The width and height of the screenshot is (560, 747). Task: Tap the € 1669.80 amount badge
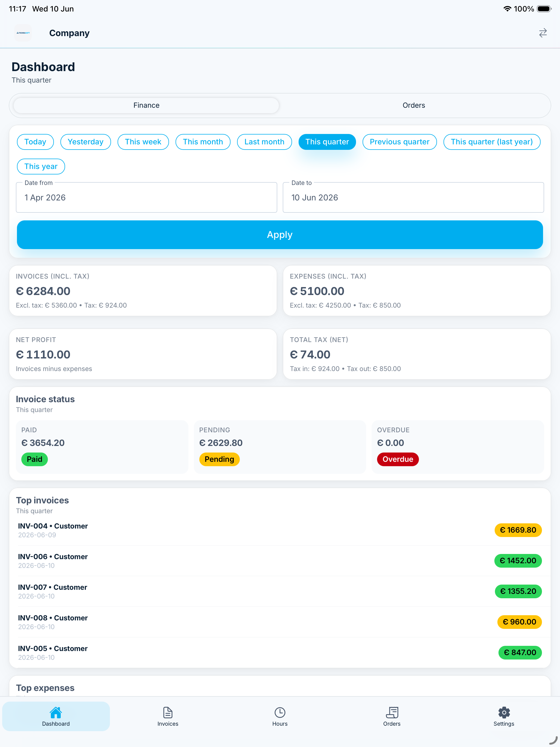click(518, 530)
